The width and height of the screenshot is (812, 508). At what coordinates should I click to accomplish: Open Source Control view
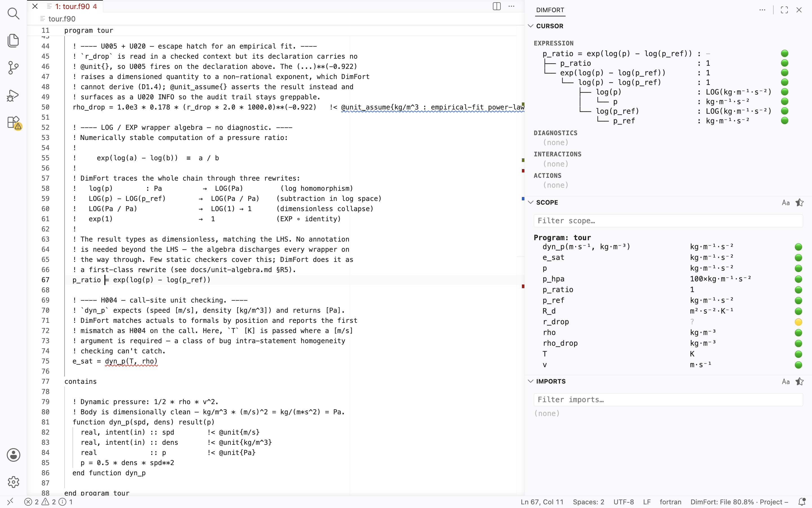14,68
